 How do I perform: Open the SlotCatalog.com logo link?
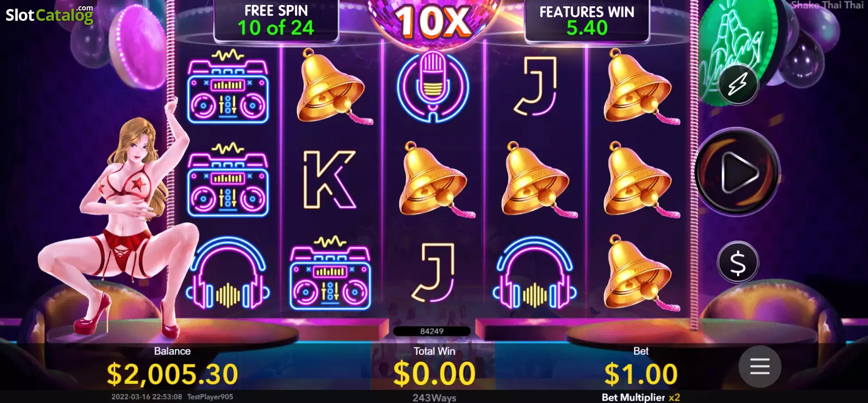pos(49,14)
